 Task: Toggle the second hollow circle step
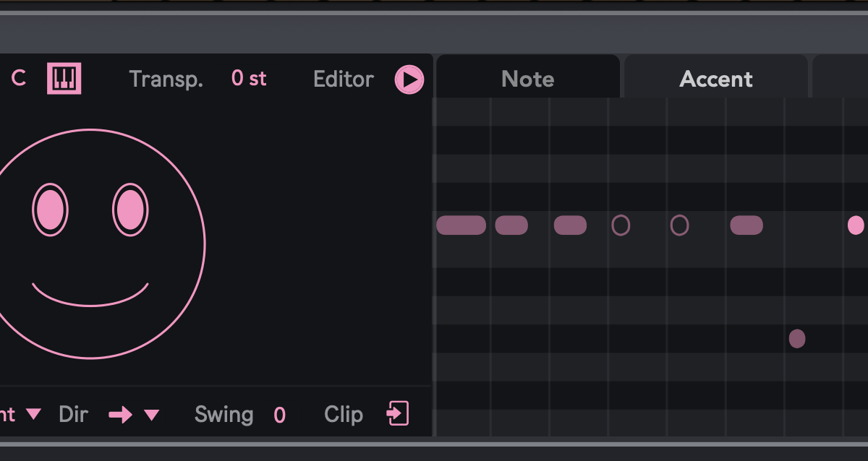click(x=679, y=225)
